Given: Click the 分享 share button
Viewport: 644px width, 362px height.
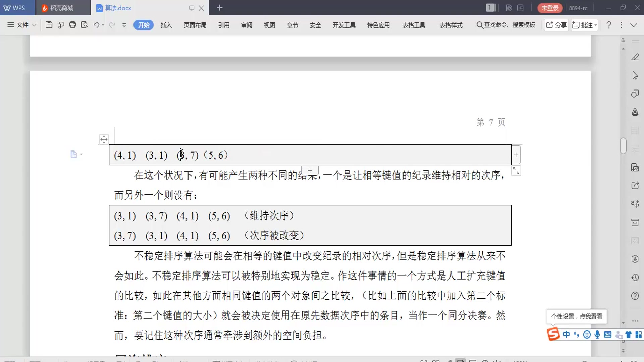Looking at the screenshot, I should (x=556, y=25).
